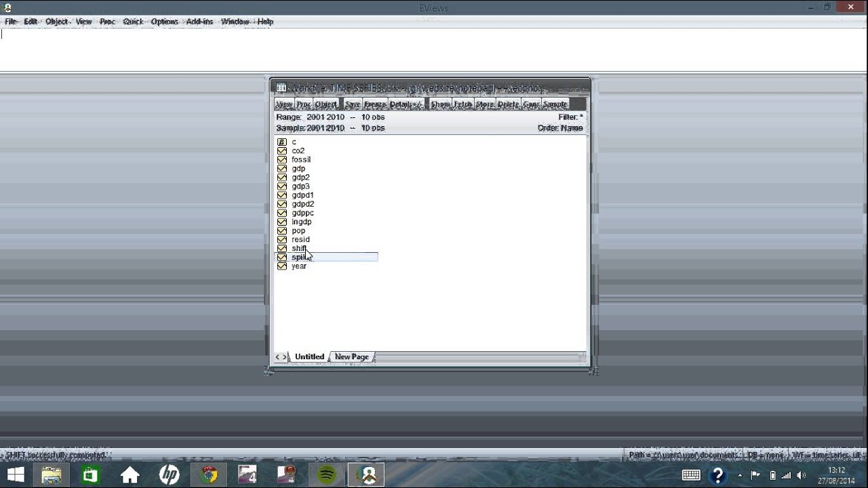Open the Window menu

(235, 22)
